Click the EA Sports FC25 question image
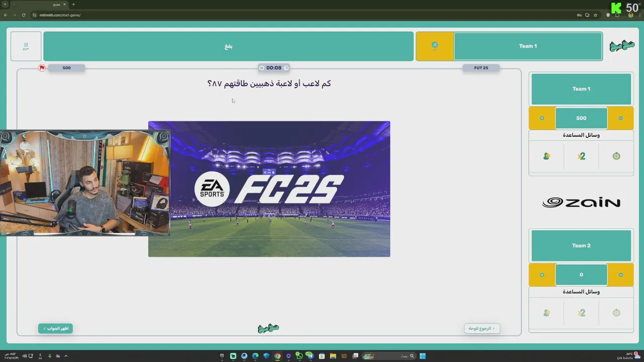Screen dimensions: 644x362 tap(269, 189)
